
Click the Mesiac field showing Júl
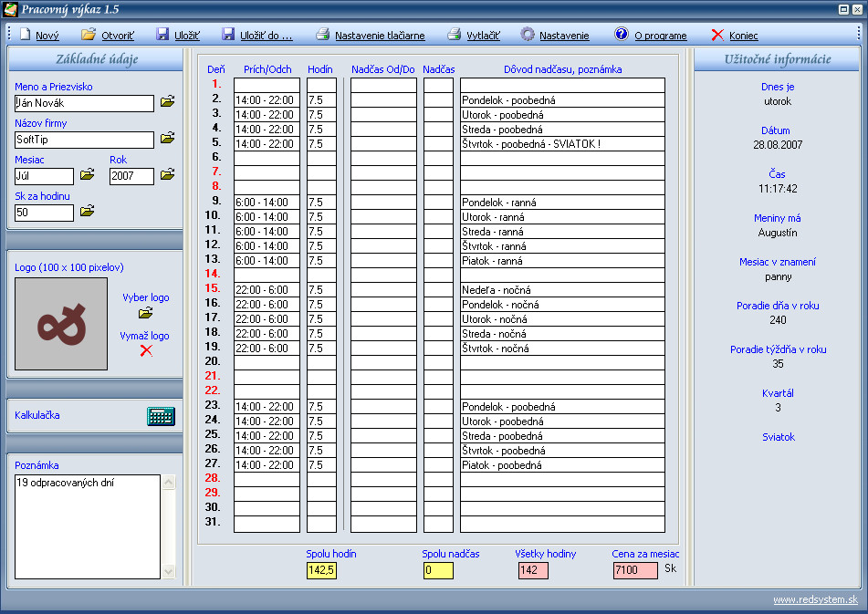tap(44, 176)
